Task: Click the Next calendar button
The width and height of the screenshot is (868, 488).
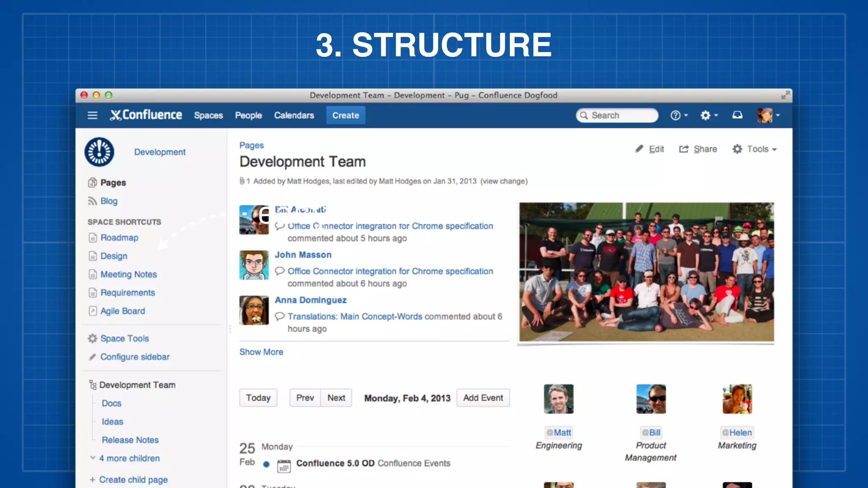Action: tap(336, 398)
